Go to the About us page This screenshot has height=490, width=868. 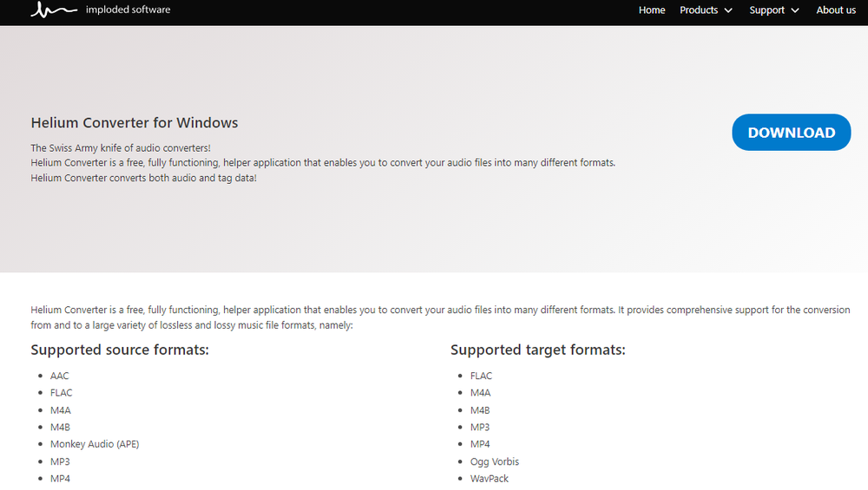836,10
